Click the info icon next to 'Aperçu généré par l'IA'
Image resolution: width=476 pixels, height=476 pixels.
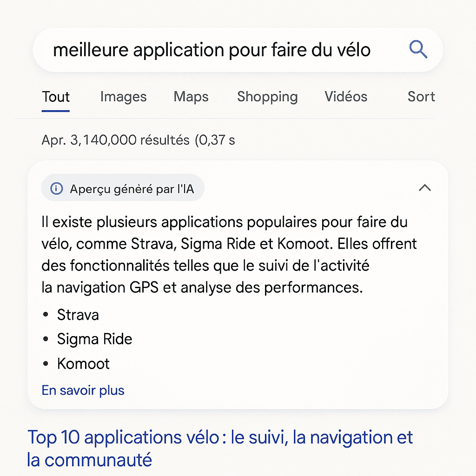56,188
